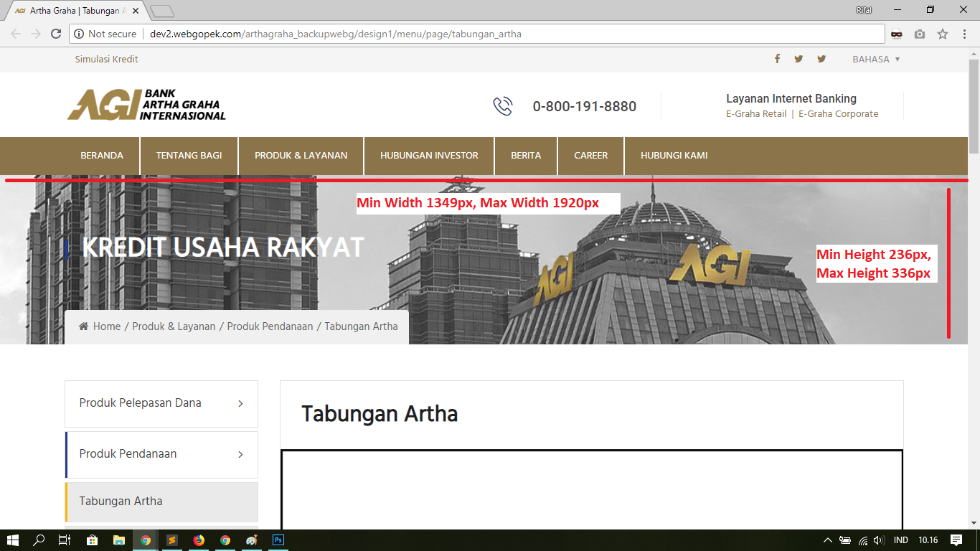
Task: Show hidden system tray icons
Action: [828, 540]
